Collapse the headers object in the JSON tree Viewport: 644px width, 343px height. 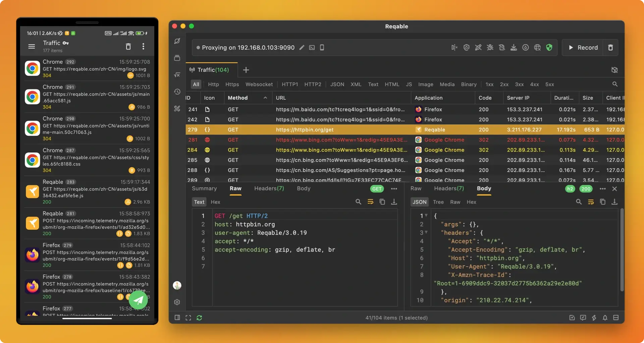[x=426, y=232]
